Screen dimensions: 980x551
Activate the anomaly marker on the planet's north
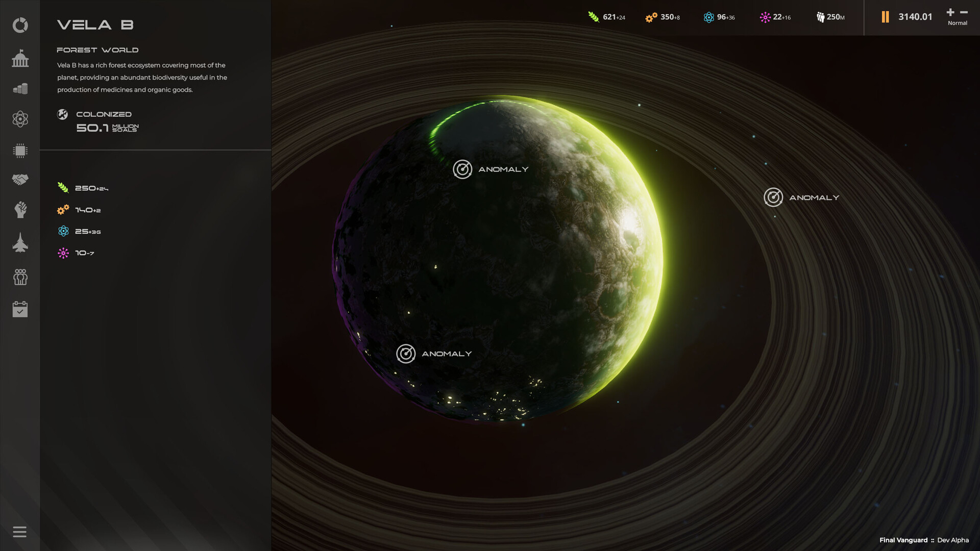[x=462, y=169]
